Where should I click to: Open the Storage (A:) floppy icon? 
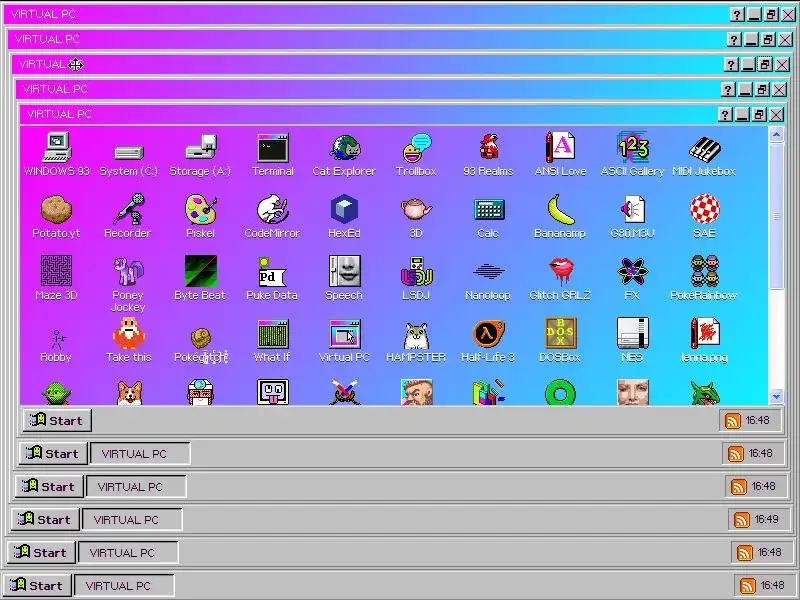(201, 147)
